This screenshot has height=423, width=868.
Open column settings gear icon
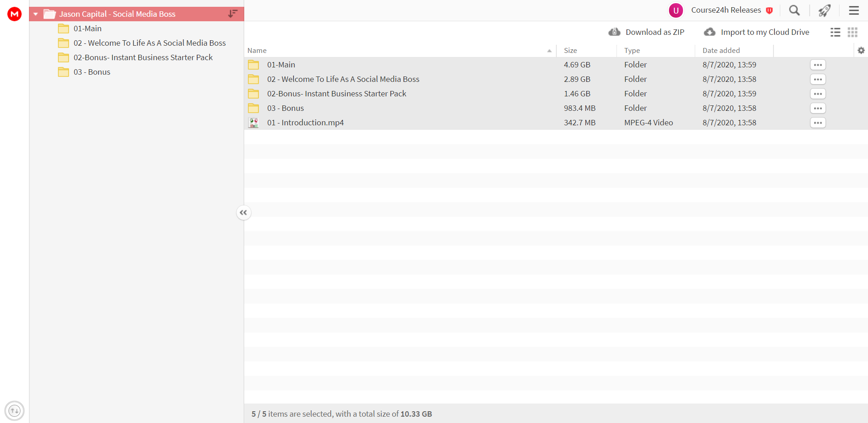click(x=861, y=50)
